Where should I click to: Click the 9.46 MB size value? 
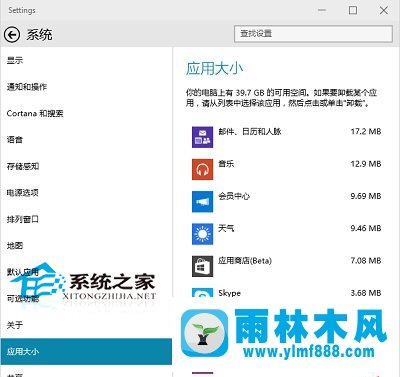coord(366,228)
